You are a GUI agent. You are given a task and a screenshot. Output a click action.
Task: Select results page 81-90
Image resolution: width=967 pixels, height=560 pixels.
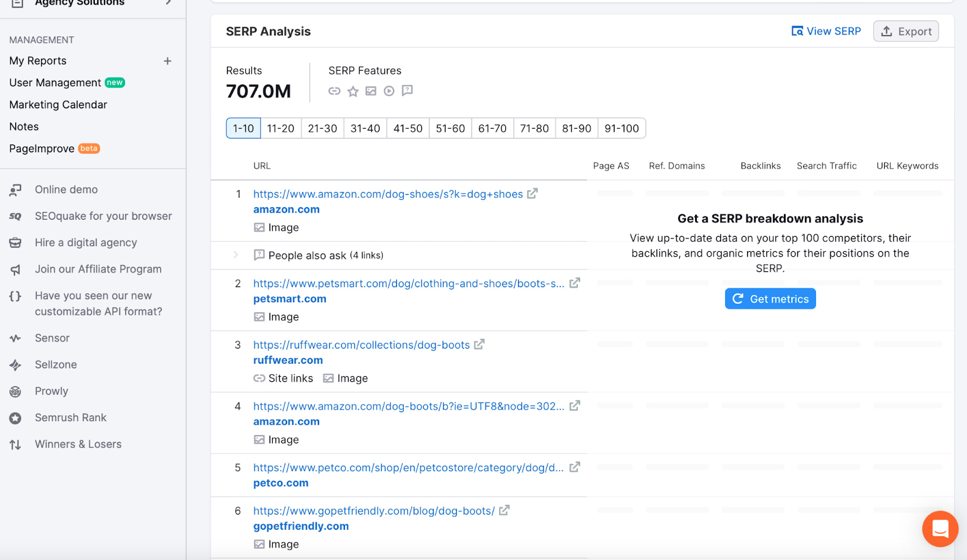[x=577, y=128]
